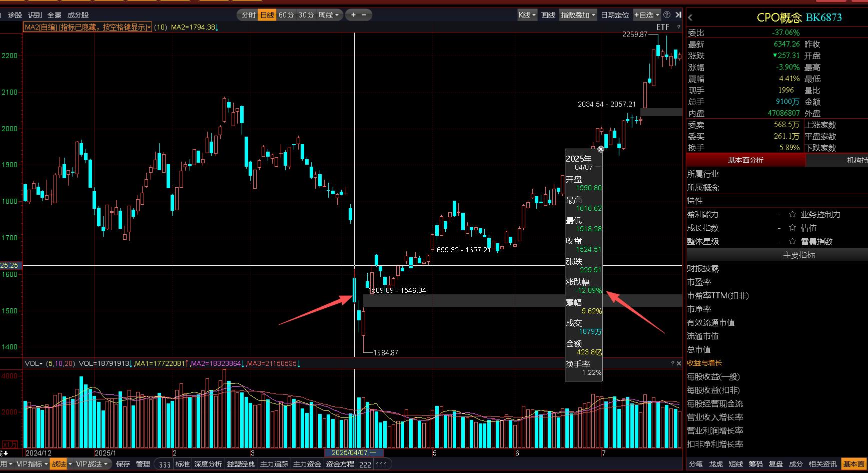Switch to 分时 intraday view

click(249, 15)
